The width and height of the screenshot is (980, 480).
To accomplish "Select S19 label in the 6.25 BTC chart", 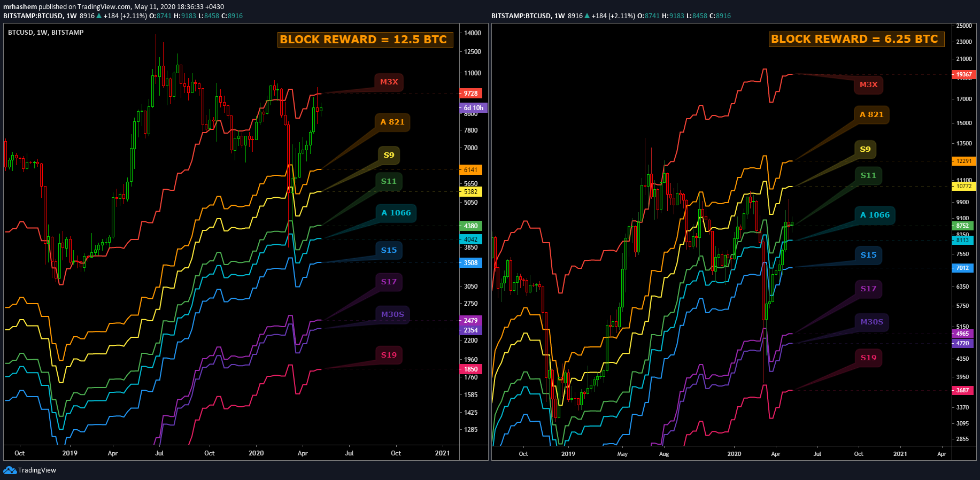I will pos(868,358).
